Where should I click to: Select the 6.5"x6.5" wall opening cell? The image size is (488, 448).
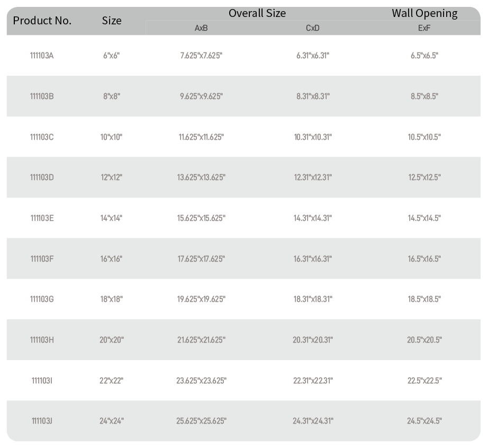(424, 56)
